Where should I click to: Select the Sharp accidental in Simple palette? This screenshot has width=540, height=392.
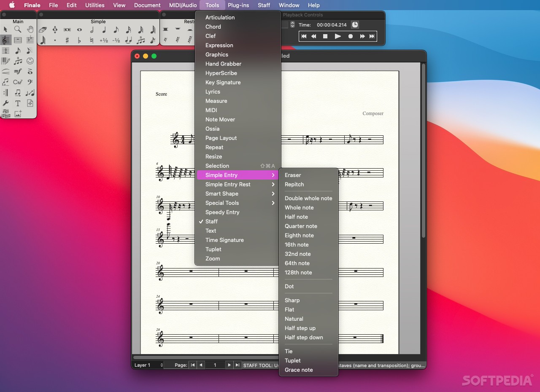67,40
